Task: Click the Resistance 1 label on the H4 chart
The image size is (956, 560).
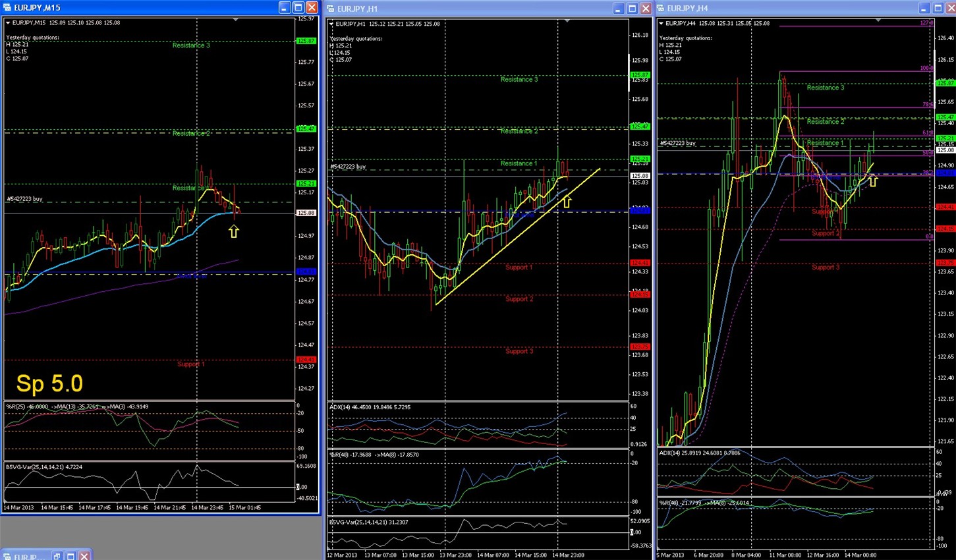Action: click(826, 143)
